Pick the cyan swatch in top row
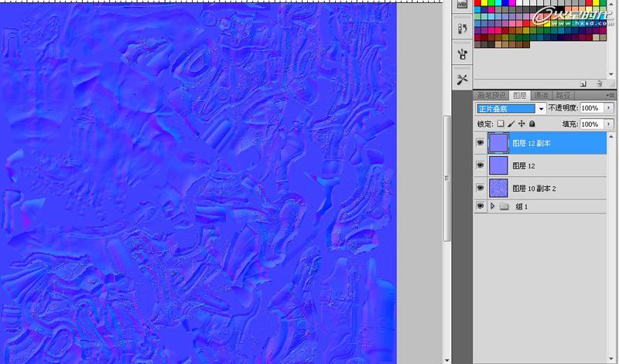Viewport: 619px width, 364px height. (498, 3)
